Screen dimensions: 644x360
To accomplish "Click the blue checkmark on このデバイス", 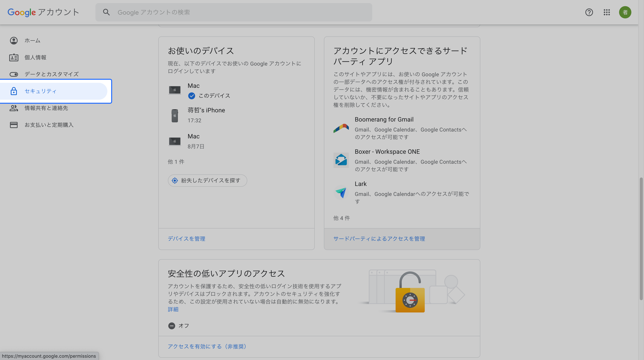I will (x=191, y=96).
